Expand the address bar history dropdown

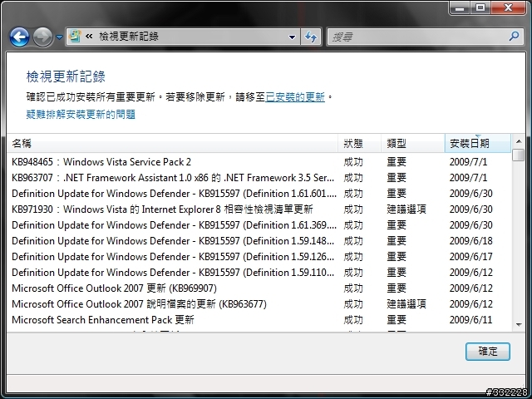point(292,37)
